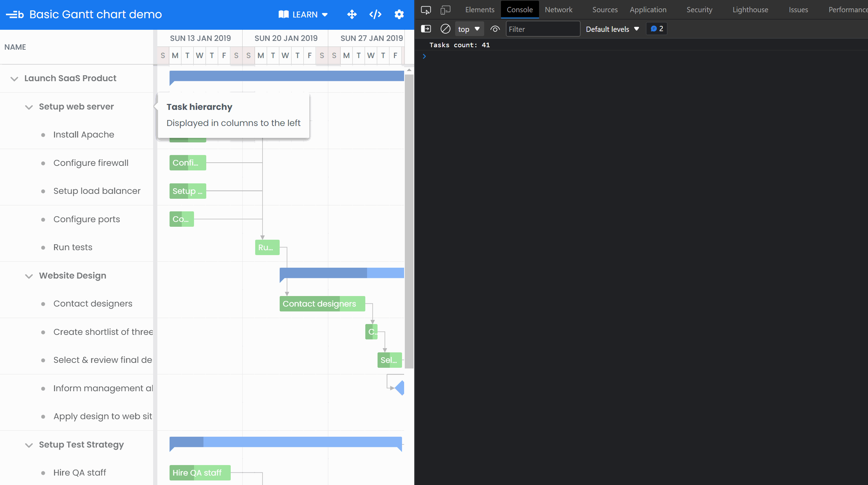Open the Elements tab in DevTools
Image resolution: width=868 pixels, height=485 pixels.
[479, 9]
